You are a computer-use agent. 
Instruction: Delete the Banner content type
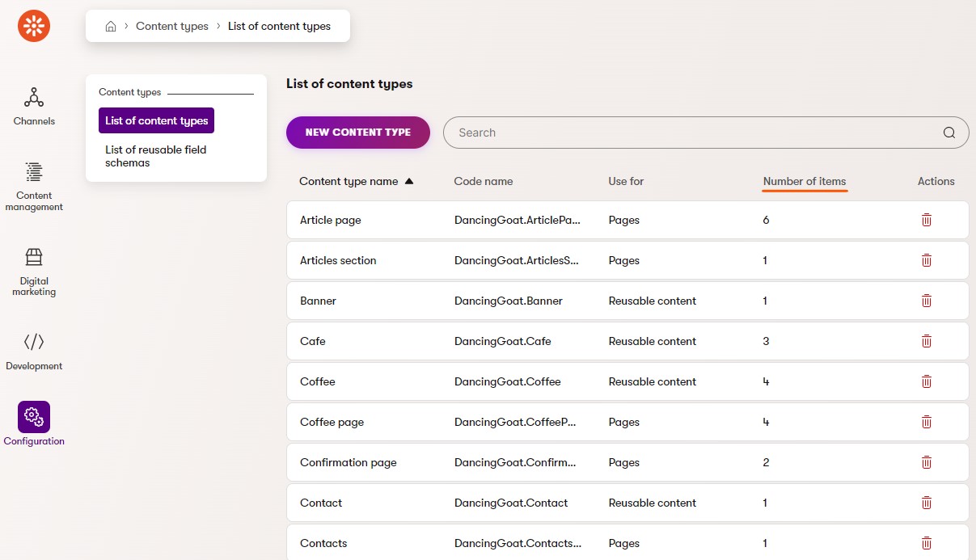click(x=926, y=300)
